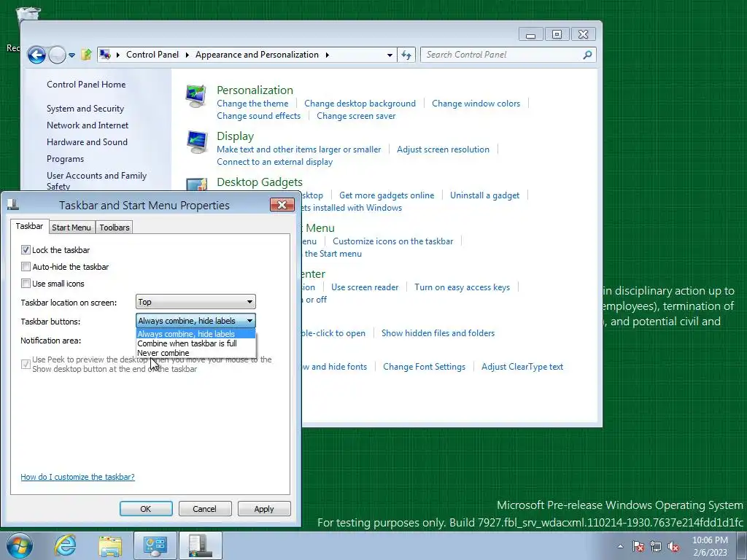The width and height of the screenshot is (747, 560).
Task: Open the recent pages arrow next to Forward
Action: click(x=71, y=55)
